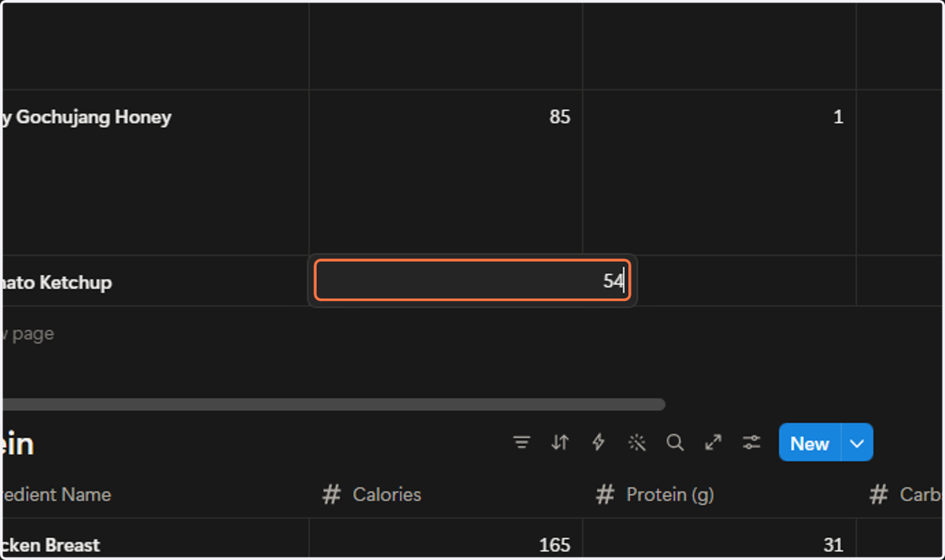Click the new page row link
Image resolution: width=945 pixels, height=560 pixels.
28,333
